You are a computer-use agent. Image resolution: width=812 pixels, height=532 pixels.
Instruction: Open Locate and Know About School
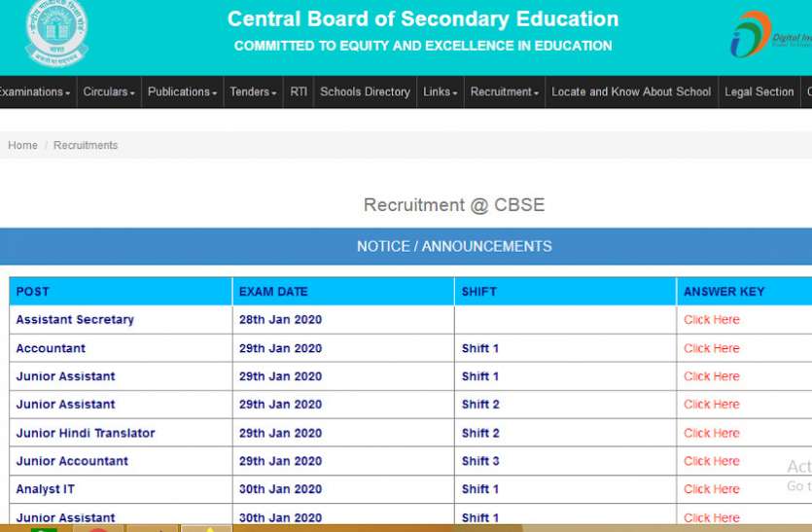(631, 92)
